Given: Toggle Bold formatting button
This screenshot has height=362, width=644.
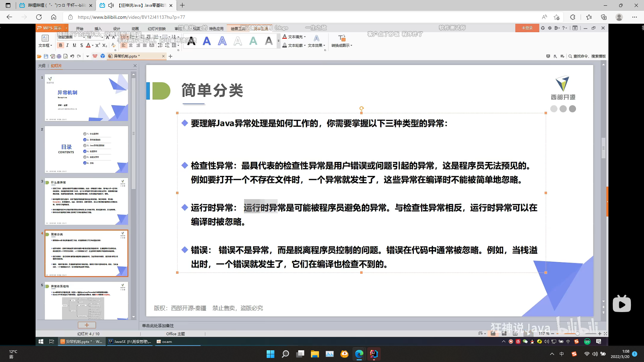Looking at the screenshot, I should pyautogui.click(x=61, y=45).
